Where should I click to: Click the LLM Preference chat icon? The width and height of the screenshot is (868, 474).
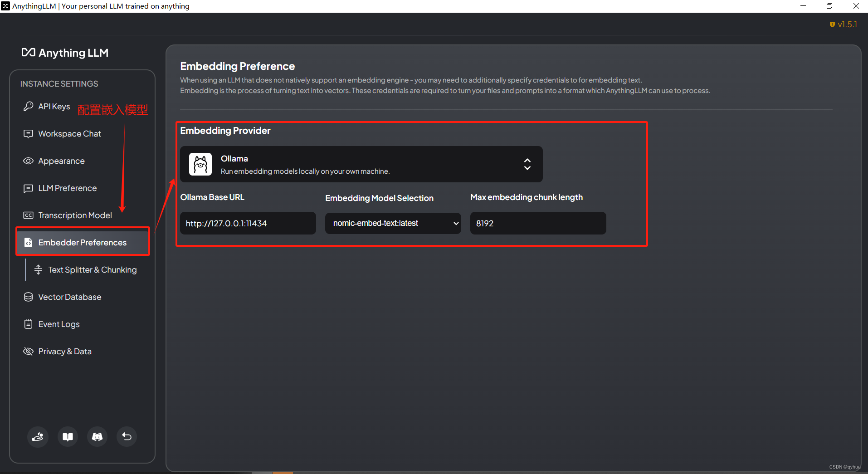click(x=28, y=188)
